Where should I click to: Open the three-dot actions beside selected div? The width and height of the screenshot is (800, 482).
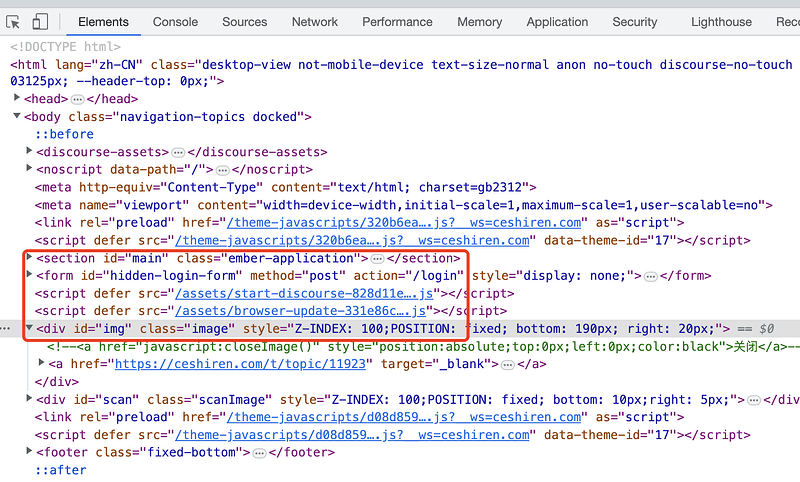tap(6, 329)
